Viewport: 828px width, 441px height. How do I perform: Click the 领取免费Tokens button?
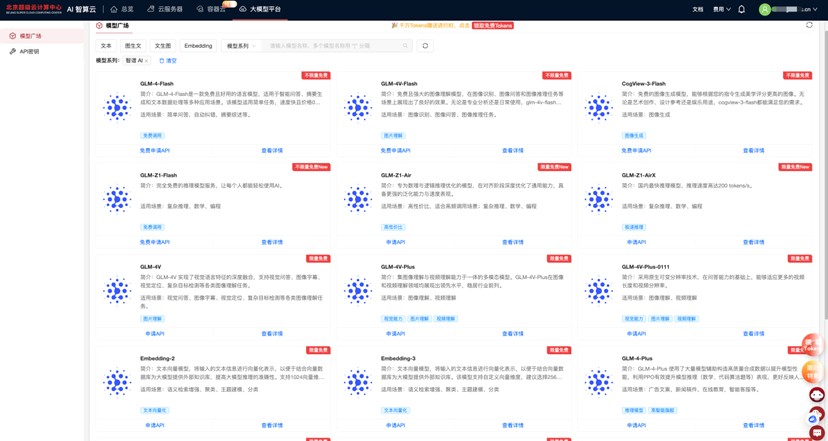pos(493,25)
